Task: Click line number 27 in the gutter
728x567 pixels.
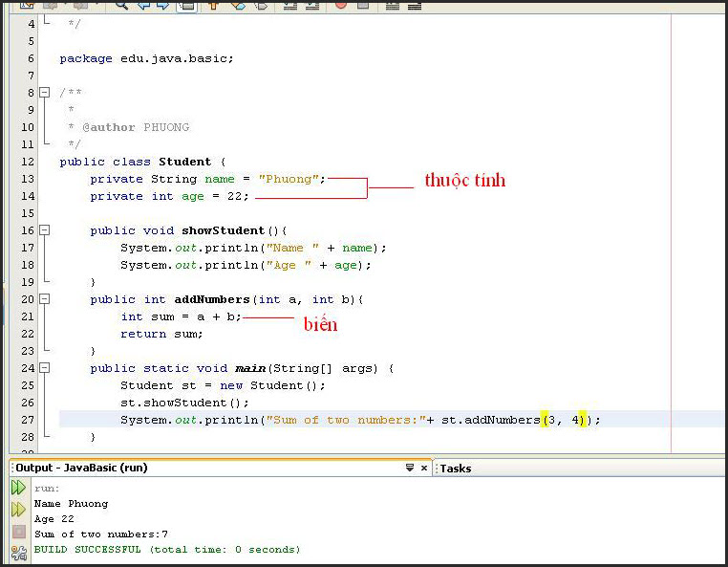Action: [x=28, y=420]
